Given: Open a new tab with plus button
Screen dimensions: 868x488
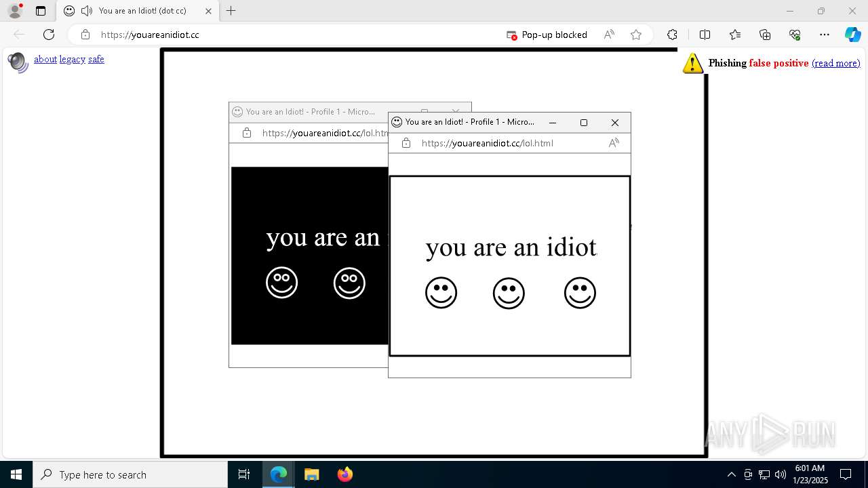Looking at the screenshot, I should pos(231,11).
